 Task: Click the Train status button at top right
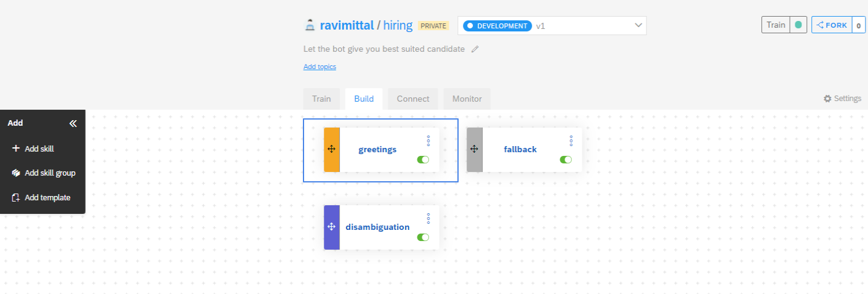coord(784,25)
